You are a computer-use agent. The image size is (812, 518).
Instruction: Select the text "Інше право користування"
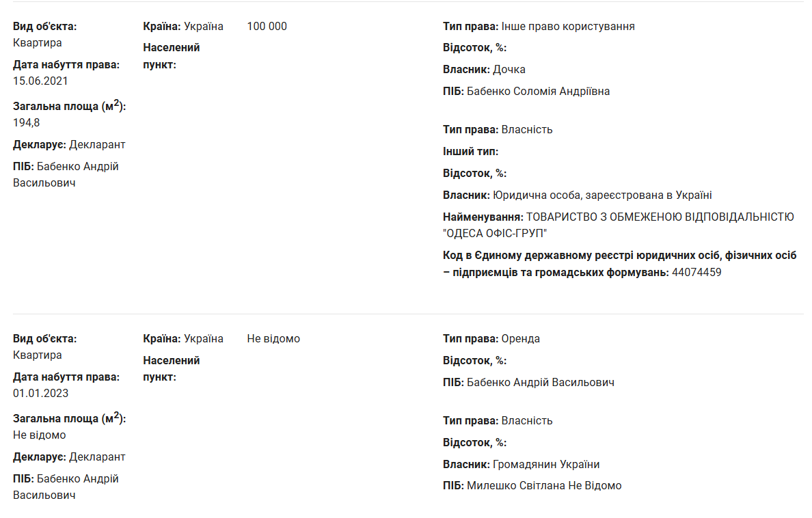tap(568, 27)
